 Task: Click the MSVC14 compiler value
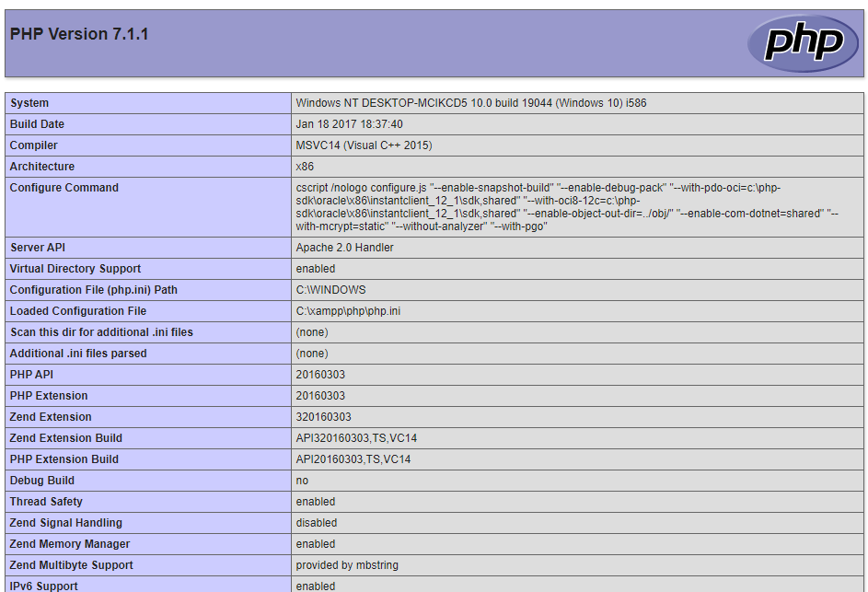364,145
